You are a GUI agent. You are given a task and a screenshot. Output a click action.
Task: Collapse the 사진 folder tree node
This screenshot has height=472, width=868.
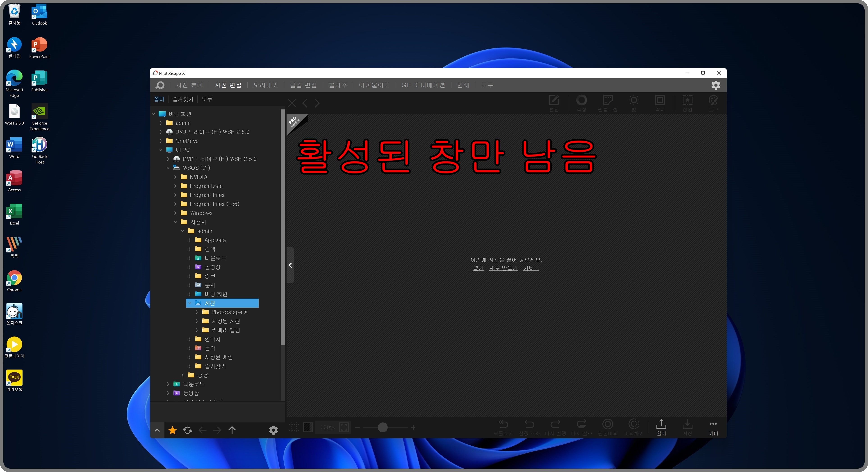tap(190, 303)
